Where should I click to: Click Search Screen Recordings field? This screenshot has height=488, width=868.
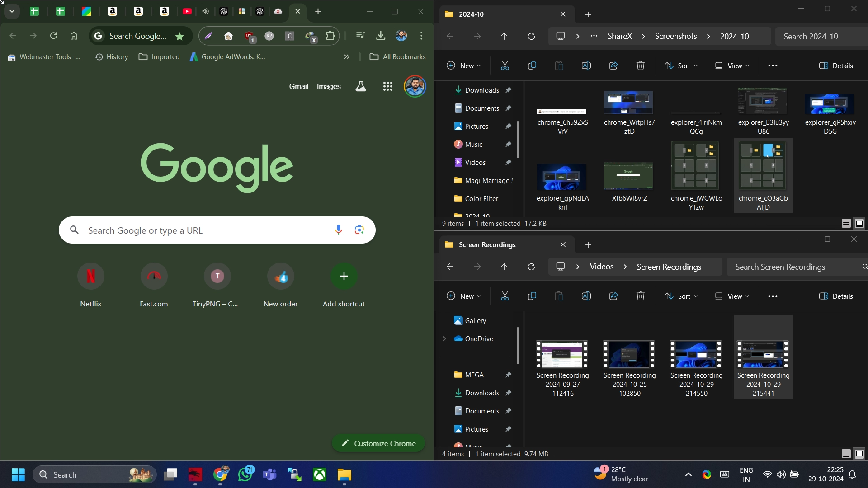pyautogui.click(x=798, y=267)
